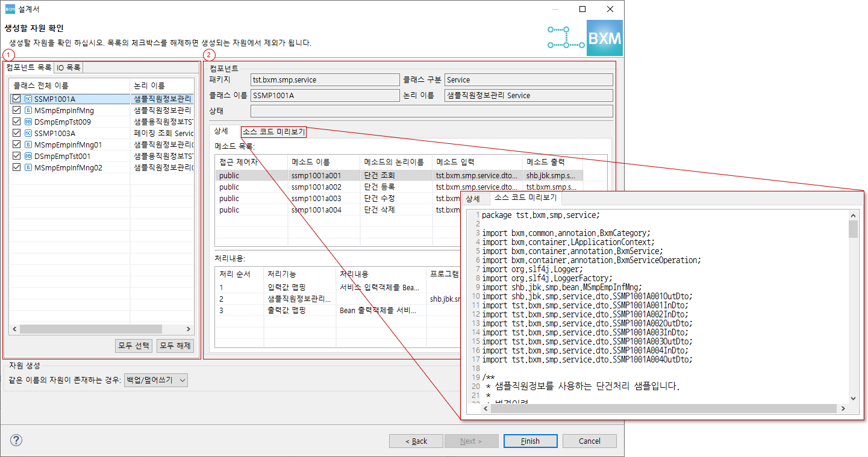Viewport: 868px width, 457px height.
Task: Open the 소스 코드 미리보기 tab
Action: coord(273,131)
